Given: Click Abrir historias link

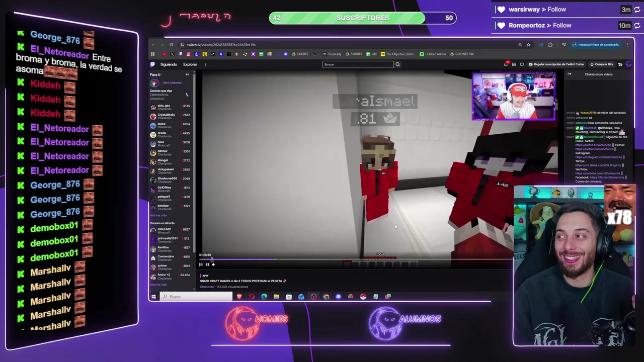Looking at the screenshot, I should coord(172,83).
